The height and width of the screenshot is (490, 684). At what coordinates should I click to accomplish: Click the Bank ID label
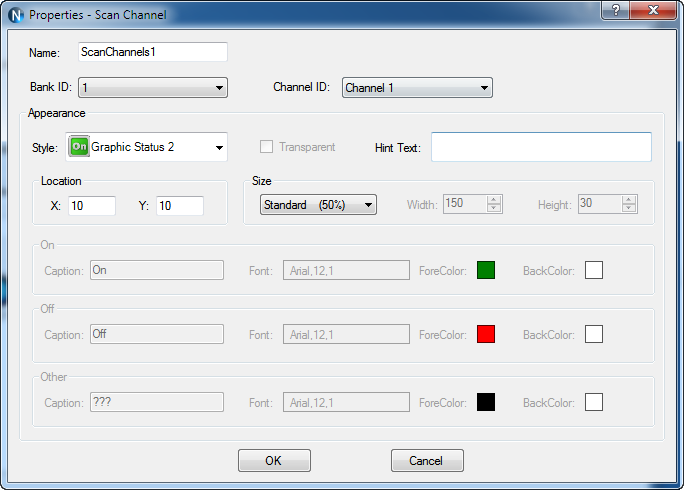pyautogui.click(x=51, y=87)
